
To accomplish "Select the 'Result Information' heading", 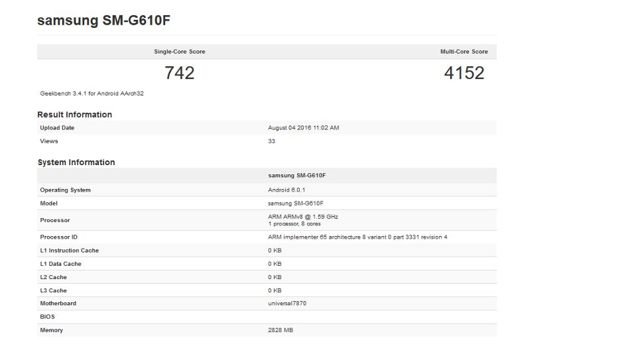I will pos(75,115).
